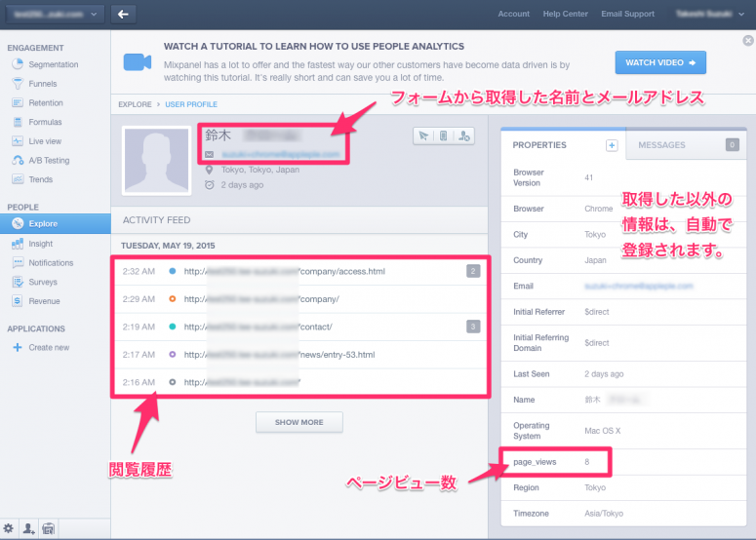Send a message using paper-plane icon on profile
The height and width of the screenshot is (540, 756).
[x=422, y=136]
